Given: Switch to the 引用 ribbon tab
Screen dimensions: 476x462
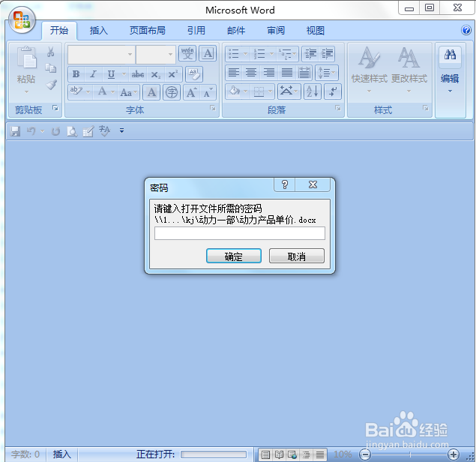Looking at the screenshot, I should point(196,30).
